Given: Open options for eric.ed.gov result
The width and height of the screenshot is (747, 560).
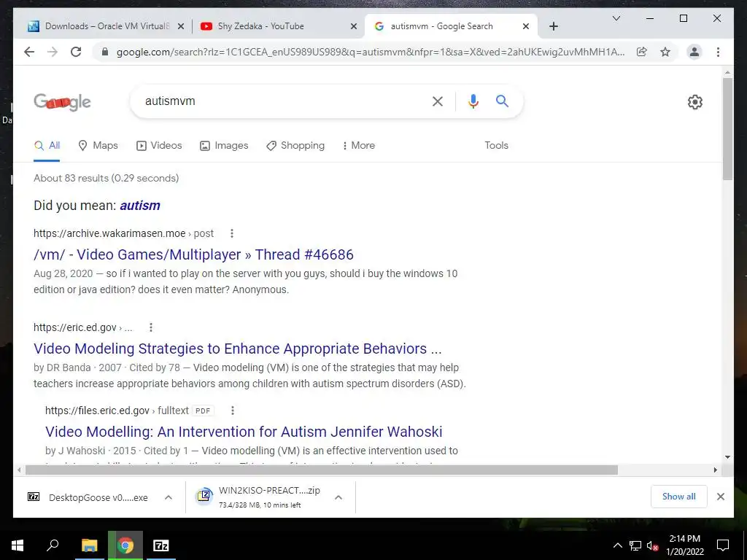Looking at the screenshot, I should click(150, 327).
